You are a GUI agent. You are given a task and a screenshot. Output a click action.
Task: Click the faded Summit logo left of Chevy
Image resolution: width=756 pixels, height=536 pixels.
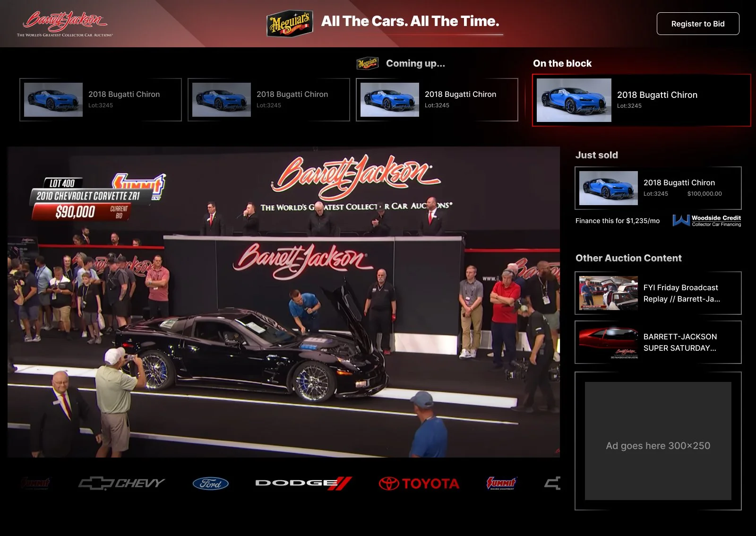(35, 483)
